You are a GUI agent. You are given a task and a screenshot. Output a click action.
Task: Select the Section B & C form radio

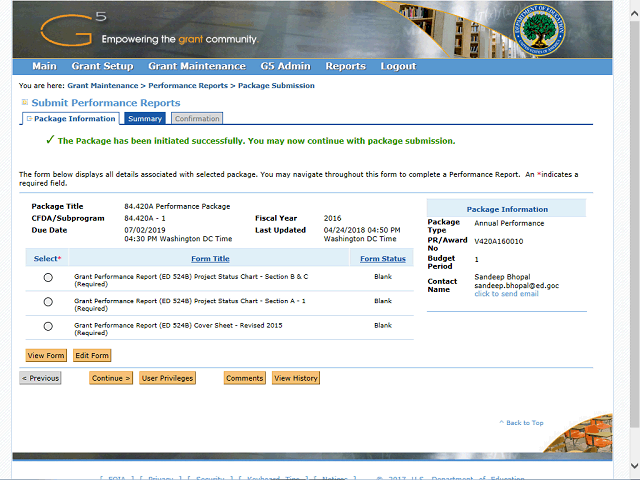[x=48, y=278]
